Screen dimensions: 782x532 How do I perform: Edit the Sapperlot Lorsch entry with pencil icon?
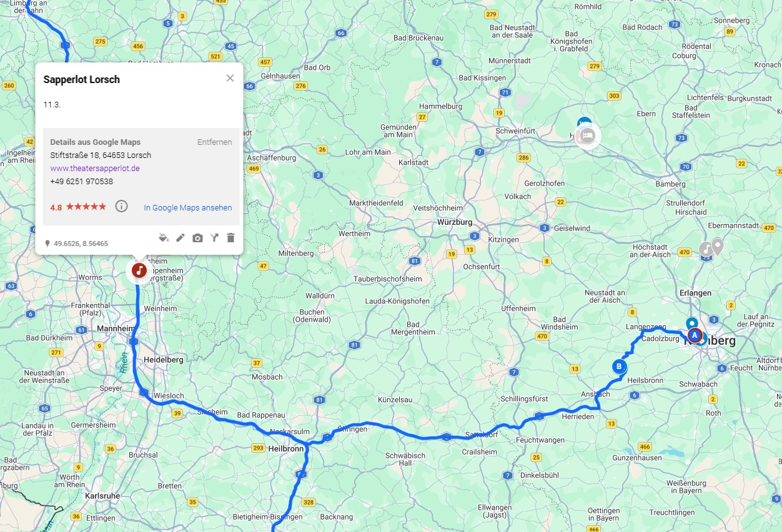[x=181, y=238]
